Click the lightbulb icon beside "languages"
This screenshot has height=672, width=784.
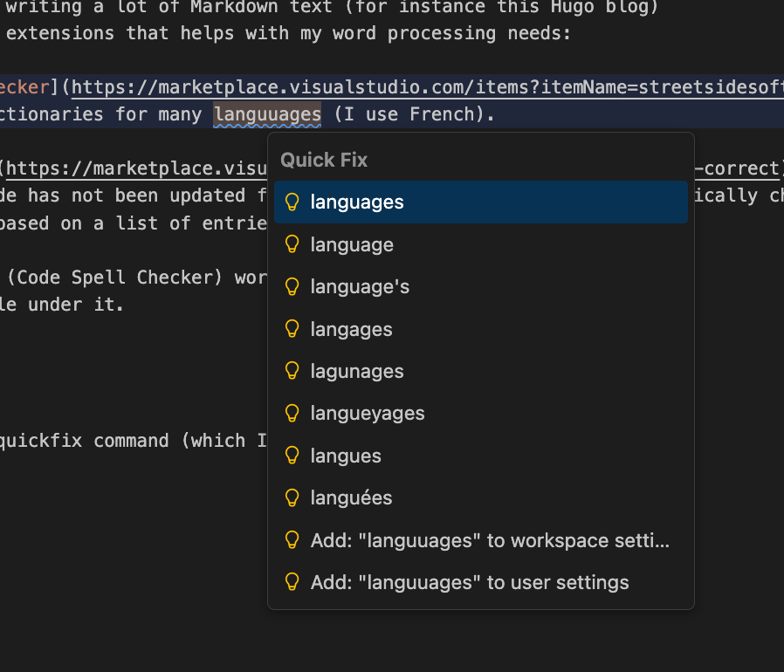(x=292, y=202)
